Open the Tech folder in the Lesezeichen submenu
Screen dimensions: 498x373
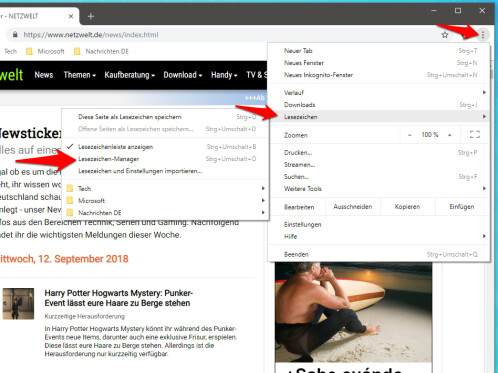click(165, 189)
